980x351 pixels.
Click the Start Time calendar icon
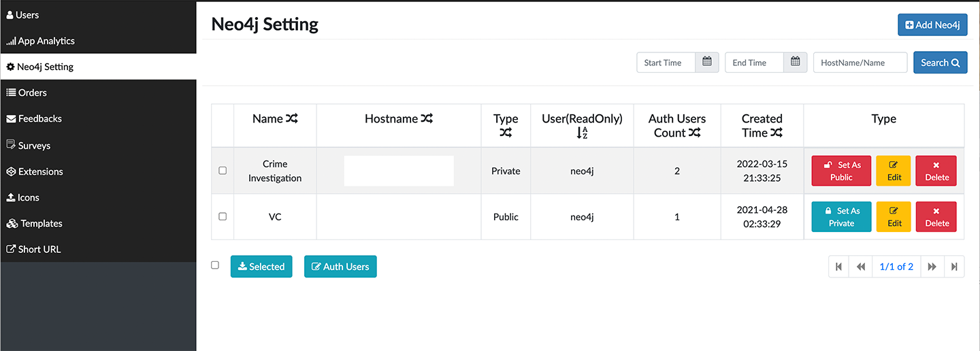click(706, 63)
